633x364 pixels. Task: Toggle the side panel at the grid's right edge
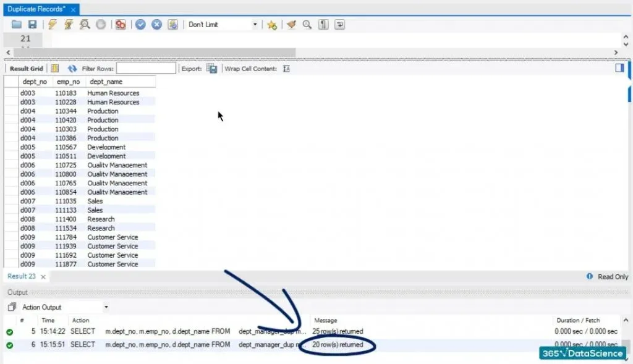pyautogui.click(x=619, y=68)
